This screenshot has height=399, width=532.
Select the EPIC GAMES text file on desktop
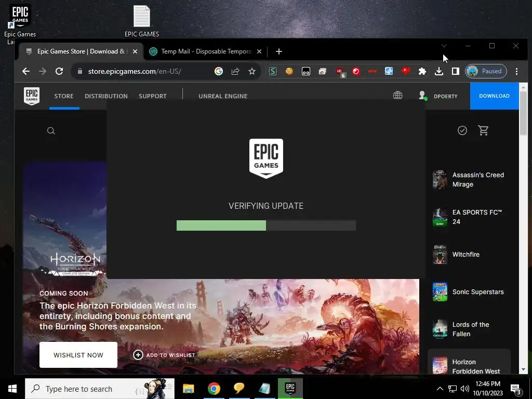point(141,21)
